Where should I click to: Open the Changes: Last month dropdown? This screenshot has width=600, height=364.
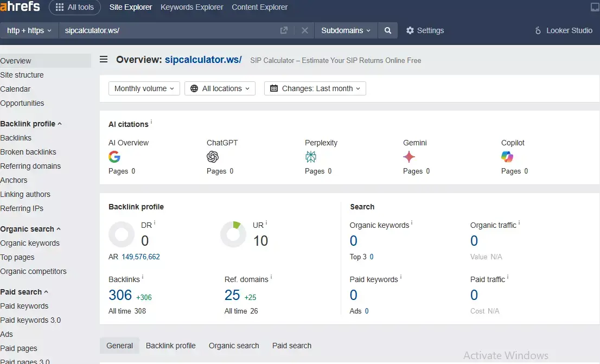(315, 88)
